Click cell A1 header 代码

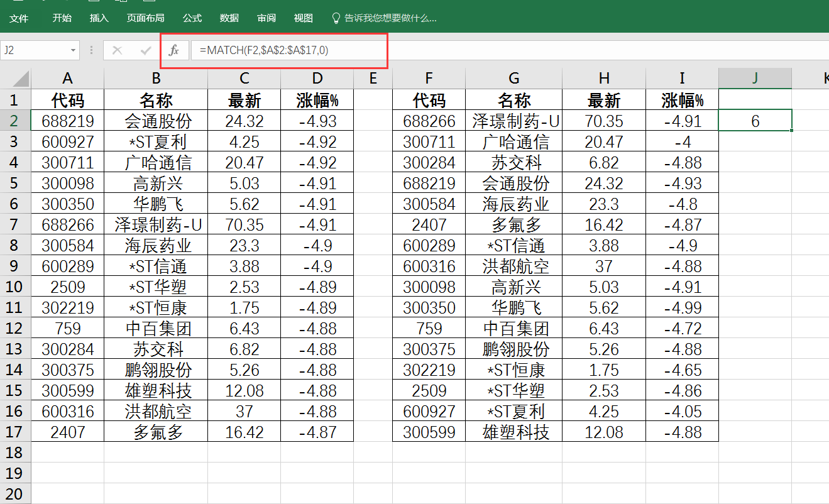point(68,100)
